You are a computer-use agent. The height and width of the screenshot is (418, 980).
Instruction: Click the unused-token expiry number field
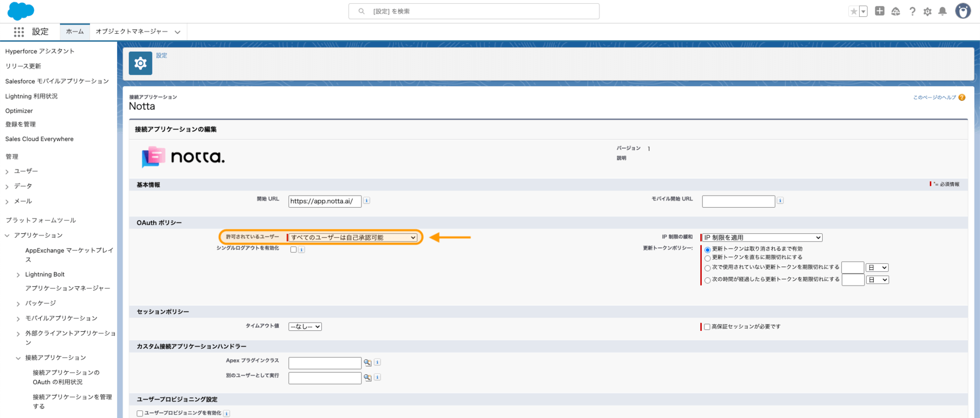click(853, 268)
